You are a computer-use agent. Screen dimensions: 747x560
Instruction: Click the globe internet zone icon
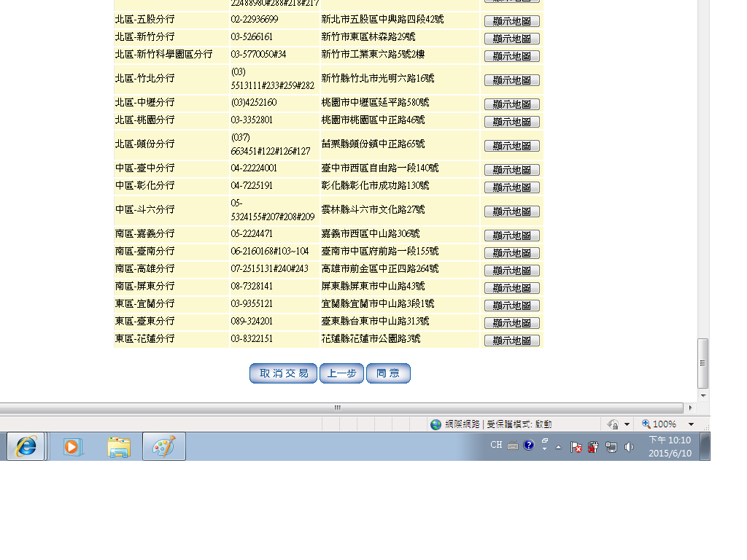436,424
